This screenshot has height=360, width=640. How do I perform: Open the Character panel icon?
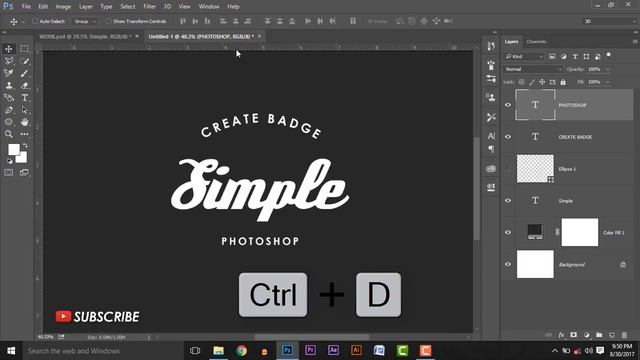[491, 136]
